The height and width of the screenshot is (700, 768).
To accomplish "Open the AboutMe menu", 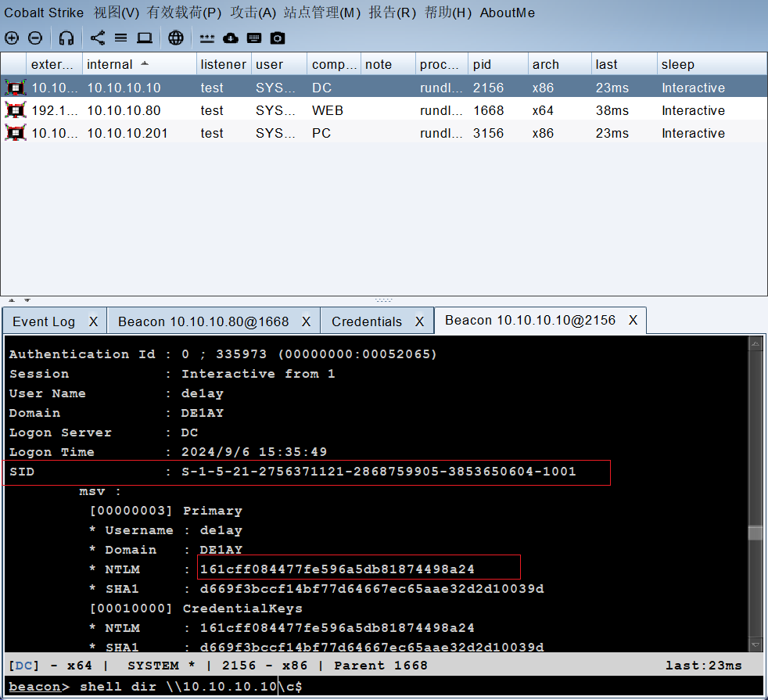I will [508, 13].
